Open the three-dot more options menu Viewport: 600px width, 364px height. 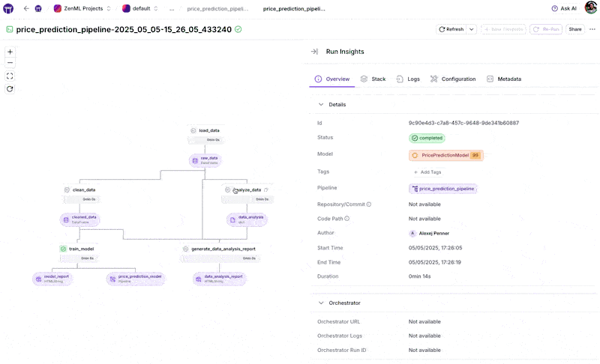[x=592, y=29]
